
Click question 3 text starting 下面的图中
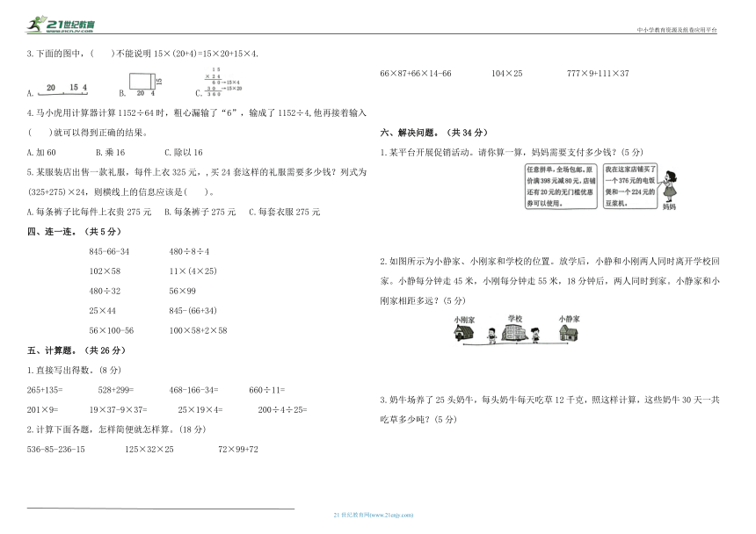coord(142,54)
